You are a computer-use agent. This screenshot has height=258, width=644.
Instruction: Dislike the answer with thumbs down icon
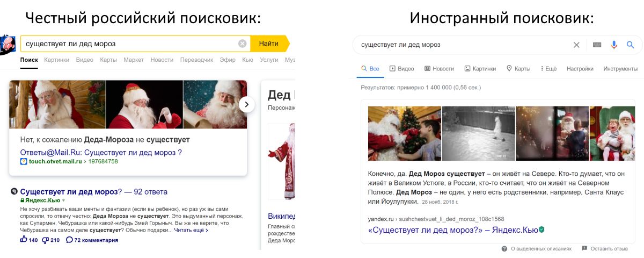click(x=46, y=240)
